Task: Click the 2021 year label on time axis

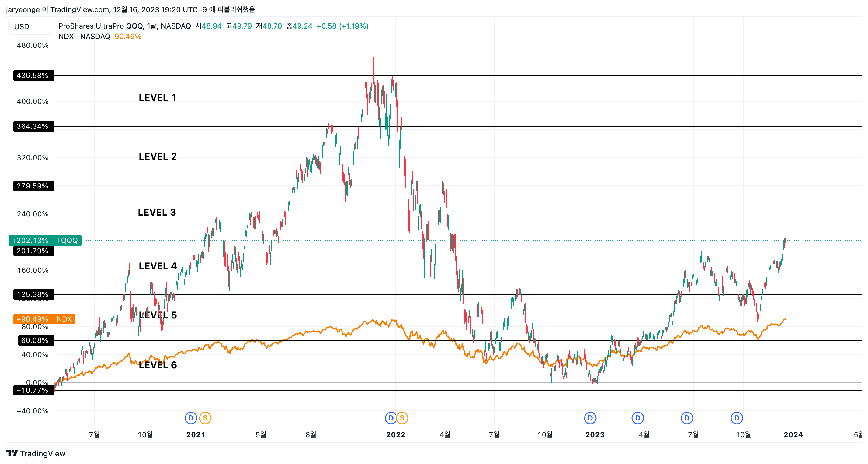Action: click(x=196, y=435)
